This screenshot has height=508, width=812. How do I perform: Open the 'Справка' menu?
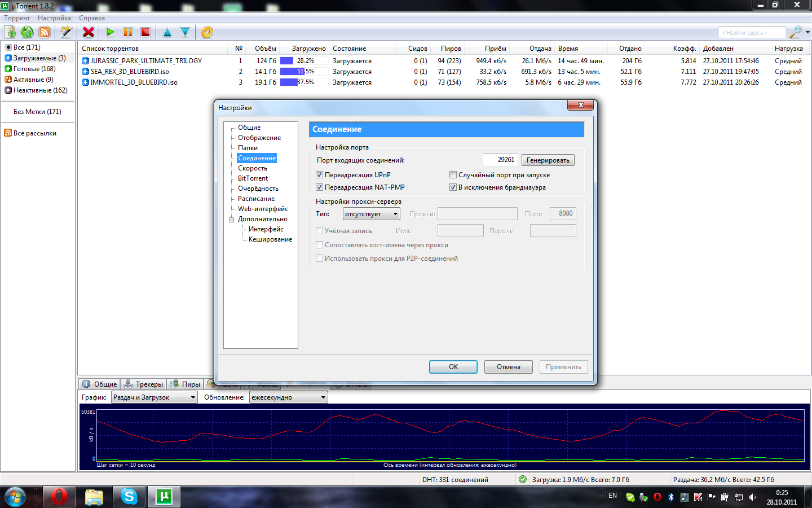[x=91, y=18]
